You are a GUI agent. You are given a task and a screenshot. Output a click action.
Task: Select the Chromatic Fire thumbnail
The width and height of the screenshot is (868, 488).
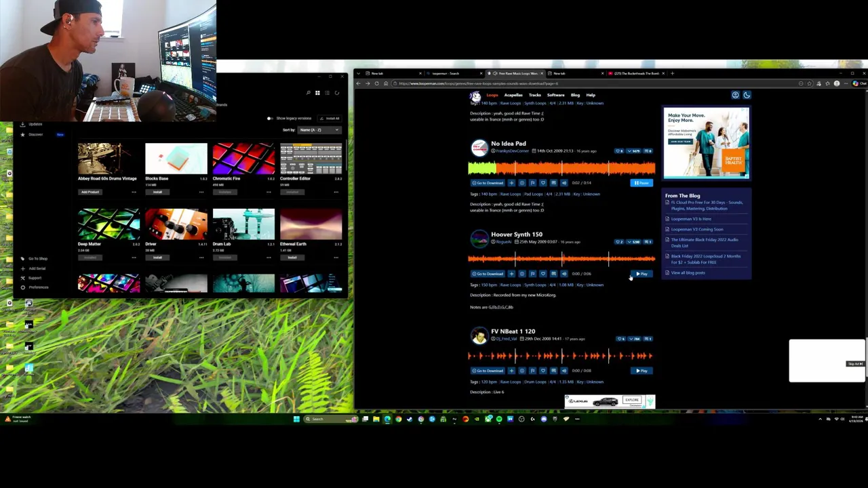coord(243,159)
